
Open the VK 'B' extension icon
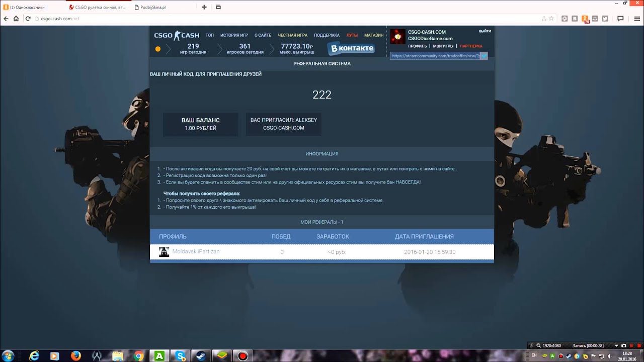(x=575, y=19)
